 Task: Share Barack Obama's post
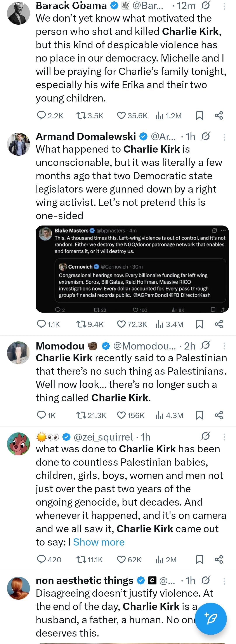pyautogui.click(x=219, y=115)
